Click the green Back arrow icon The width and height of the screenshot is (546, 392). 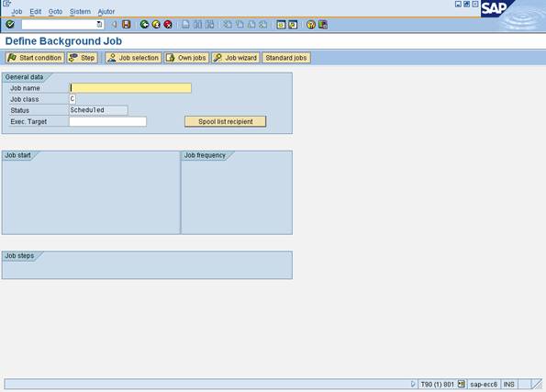[144, 25]
